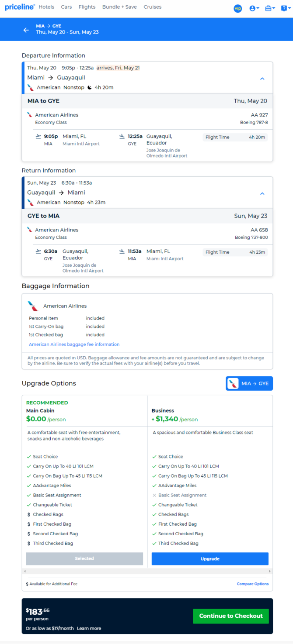The width and height of the screenshot is (293, 644).
Task: Open the My Trips briefcase menu
Action: click(270, 8)
